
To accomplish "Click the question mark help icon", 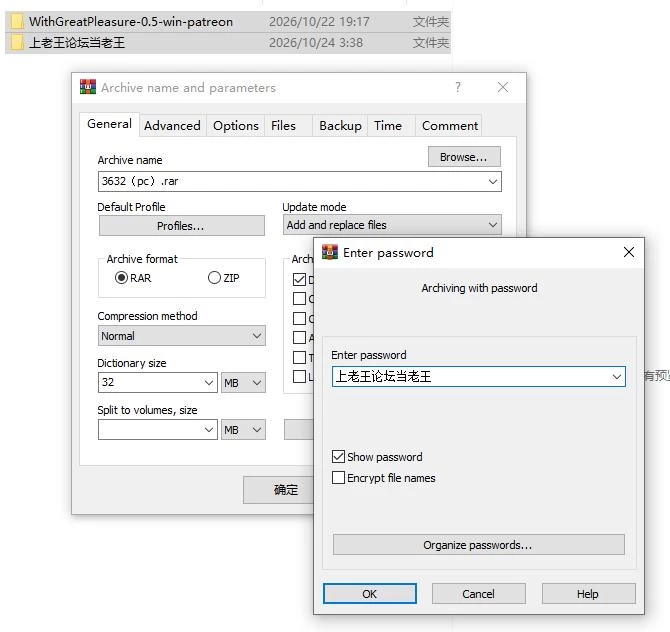I will point(458,87).
